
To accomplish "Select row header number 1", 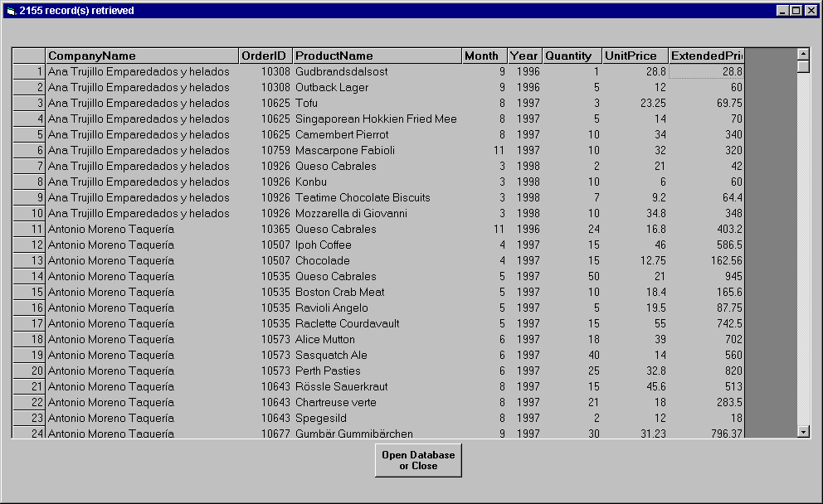I will pyautogui.click(x=29, y=72).
